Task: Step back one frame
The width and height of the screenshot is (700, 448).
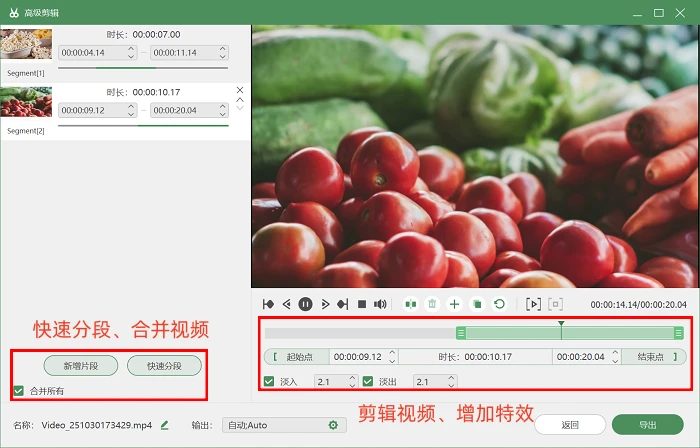Action: click(287, 304)
